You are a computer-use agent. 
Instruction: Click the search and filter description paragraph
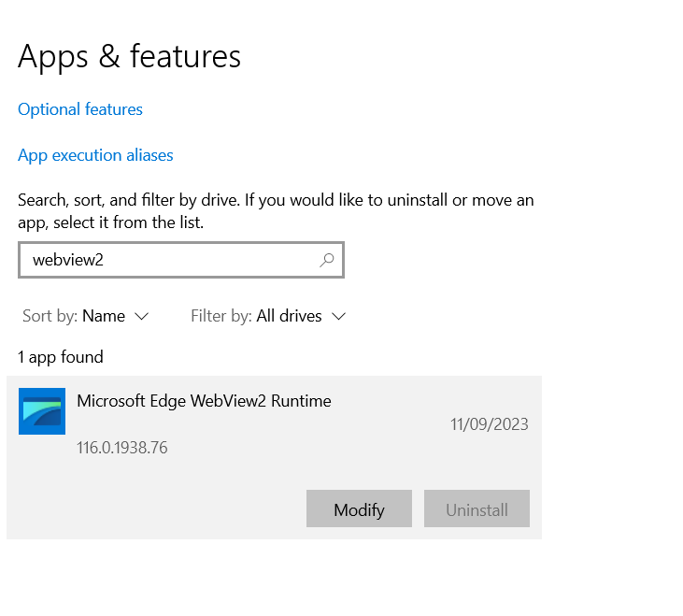tap(276, 211)
